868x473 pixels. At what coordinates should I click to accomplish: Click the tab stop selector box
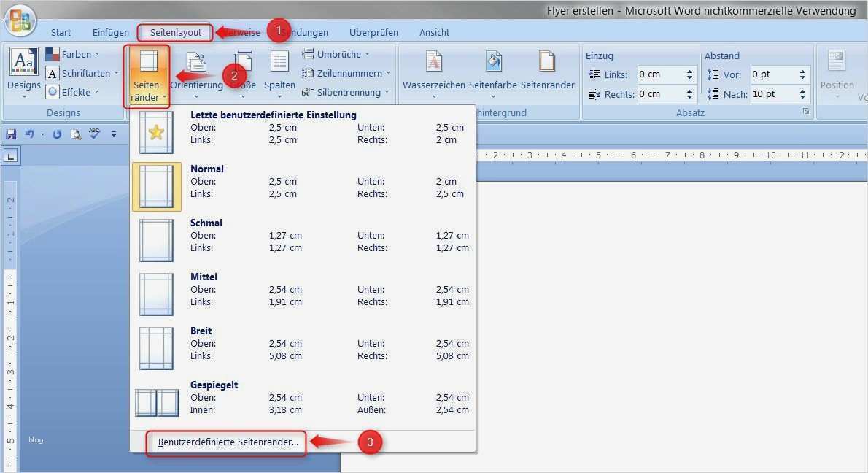pos(10,156)
